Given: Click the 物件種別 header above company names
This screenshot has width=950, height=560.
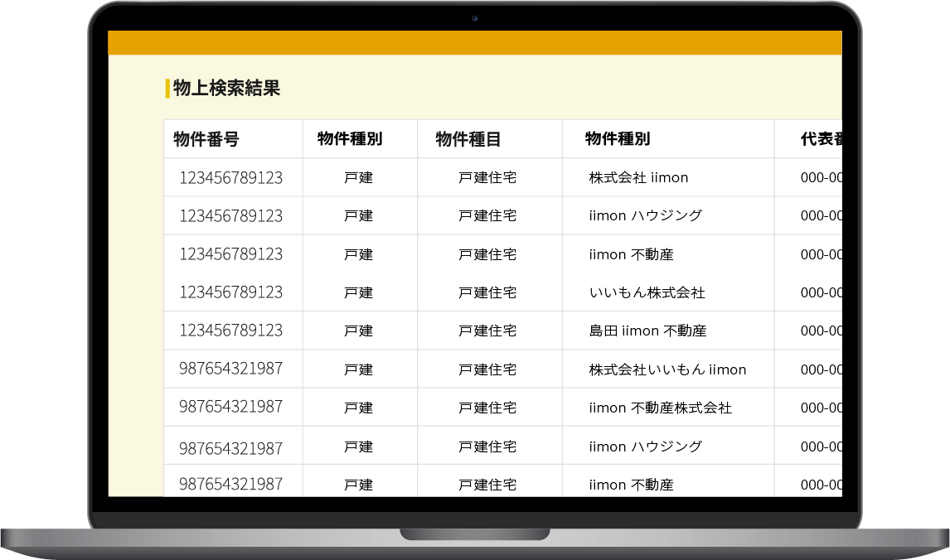Looking at the screenshot, I should (618, 139).
